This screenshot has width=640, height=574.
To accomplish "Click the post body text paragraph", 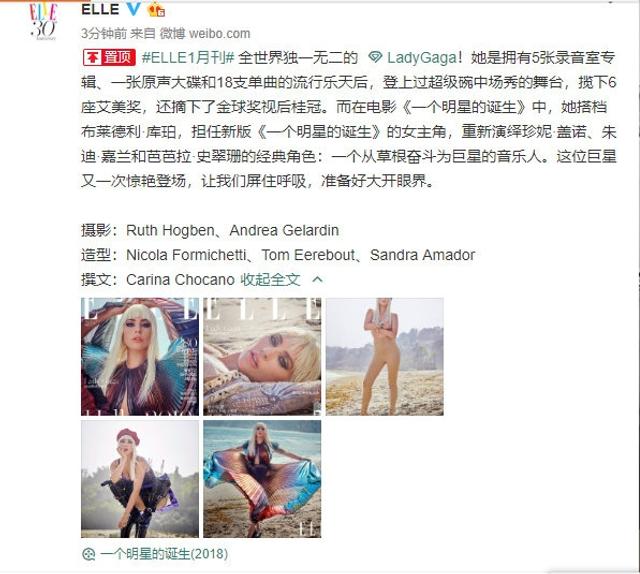I will (x=349, y=119).
